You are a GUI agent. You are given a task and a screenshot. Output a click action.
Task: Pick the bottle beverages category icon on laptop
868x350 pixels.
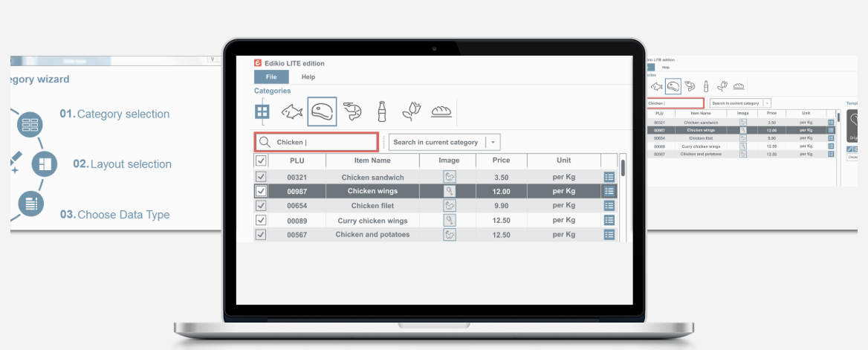[382, 112]
